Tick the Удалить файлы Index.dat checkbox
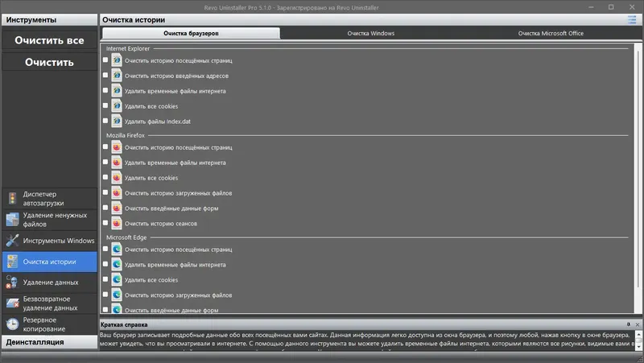Viewport: 644px width, 363px height. coord(105,121)
